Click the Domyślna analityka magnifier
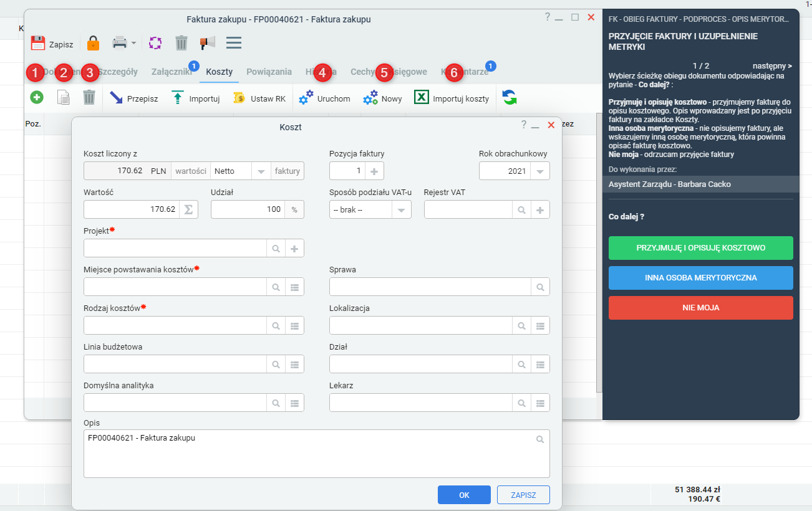Screen dimensions: 812x511 coord(276,403)
